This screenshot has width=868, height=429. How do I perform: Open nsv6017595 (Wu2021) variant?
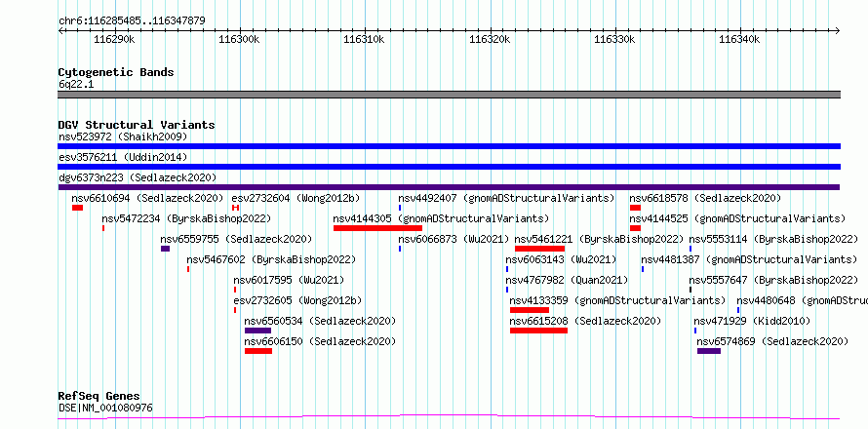[289, 280]
